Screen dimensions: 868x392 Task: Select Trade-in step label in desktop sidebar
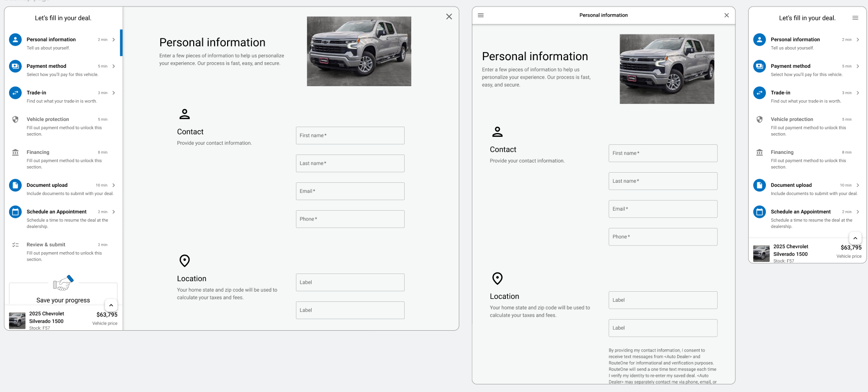pyautogui.click(x=36, y=93)
